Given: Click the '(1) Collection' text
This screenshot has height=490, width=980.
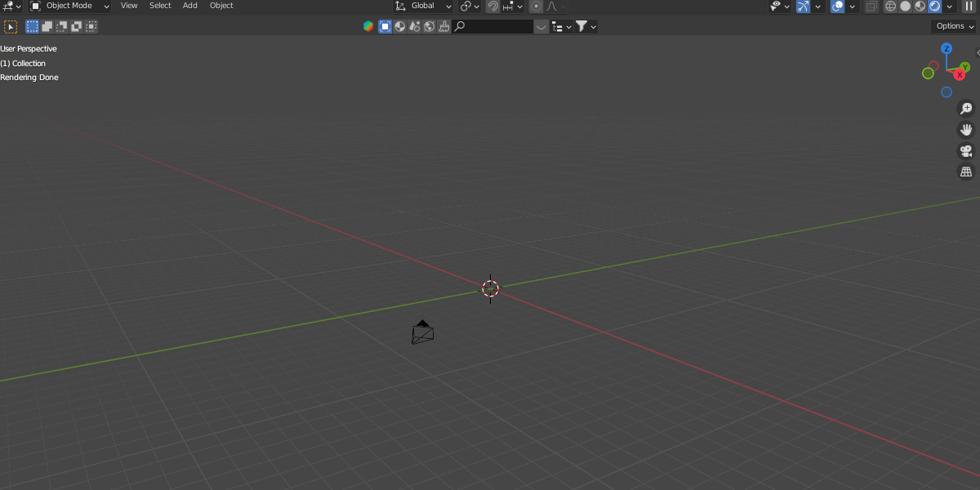Looking at the screenshot, I should (23, 64).
